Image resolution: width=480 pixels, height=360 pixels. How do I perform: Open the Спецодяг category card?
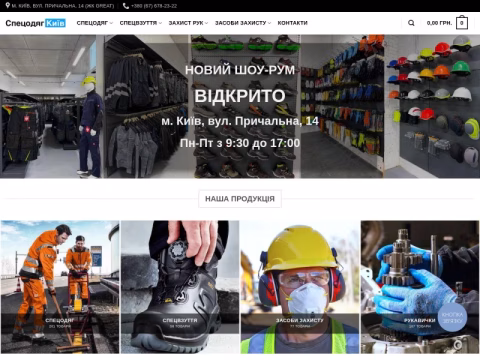tap(60, 287)
